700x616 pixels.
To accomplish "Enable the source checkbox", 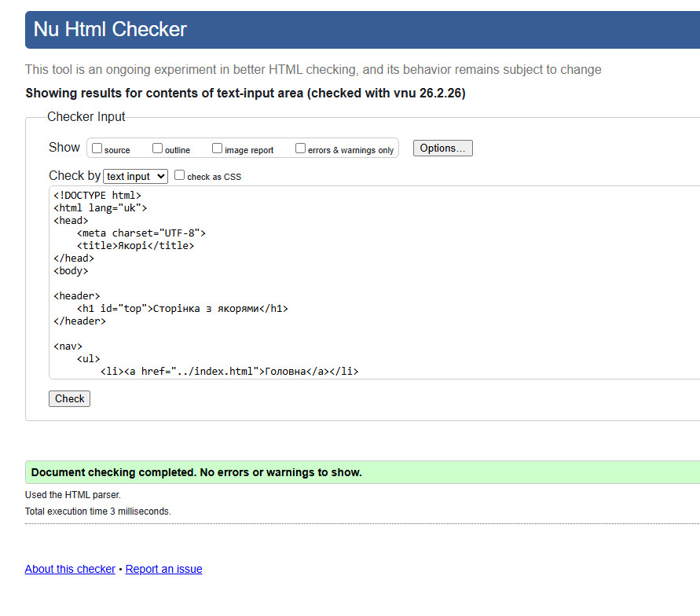I will coord(97,148).
